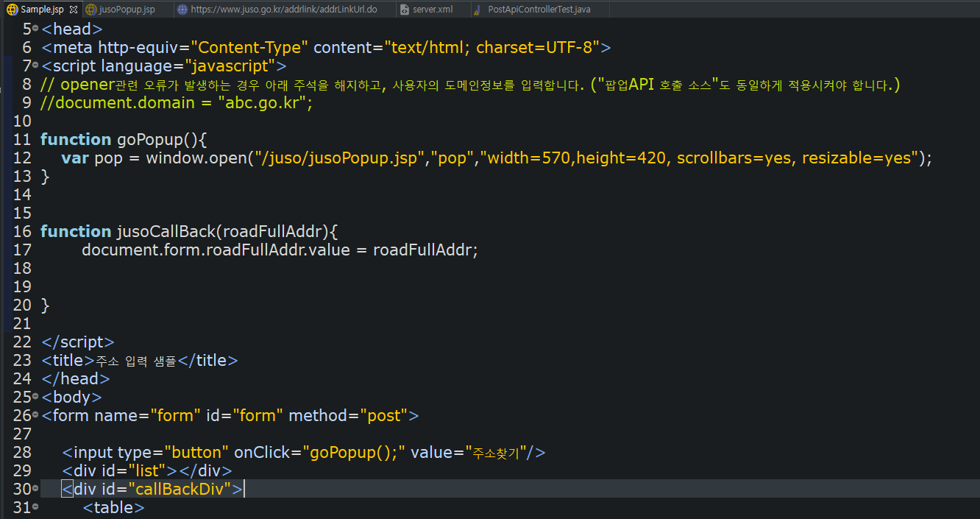Viewport: 980px width, 519px height.
Task: Click the closing brace on line 13
Action: (x=45, y=177)
